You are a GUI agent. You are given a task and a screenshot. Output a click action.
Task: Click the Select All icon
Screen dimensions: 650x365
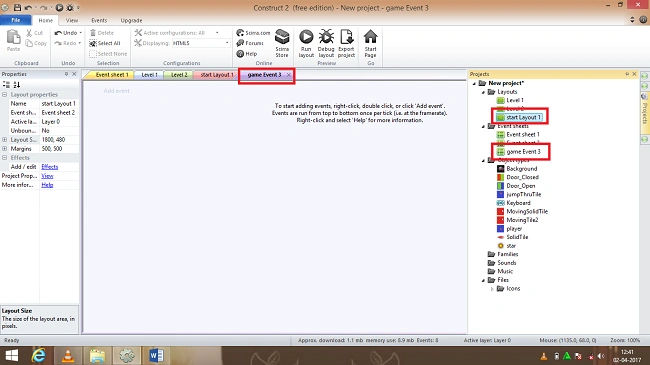tap(93, 43)
